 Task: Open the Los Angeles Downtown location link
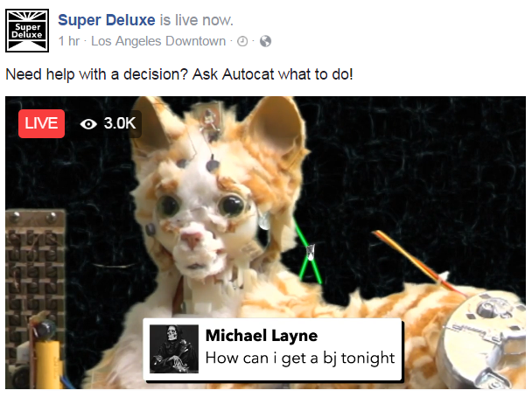(158, 41)
